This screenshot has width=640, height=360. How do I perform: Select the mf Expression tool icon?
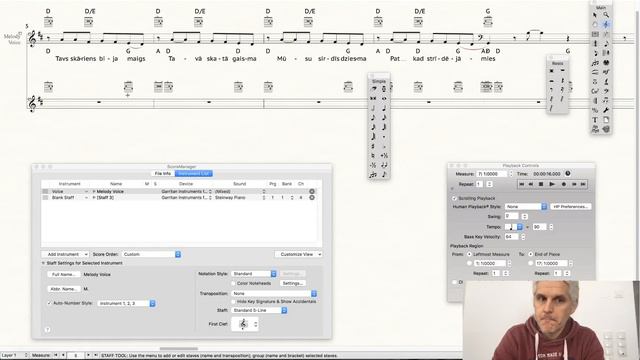click(606, 72)
